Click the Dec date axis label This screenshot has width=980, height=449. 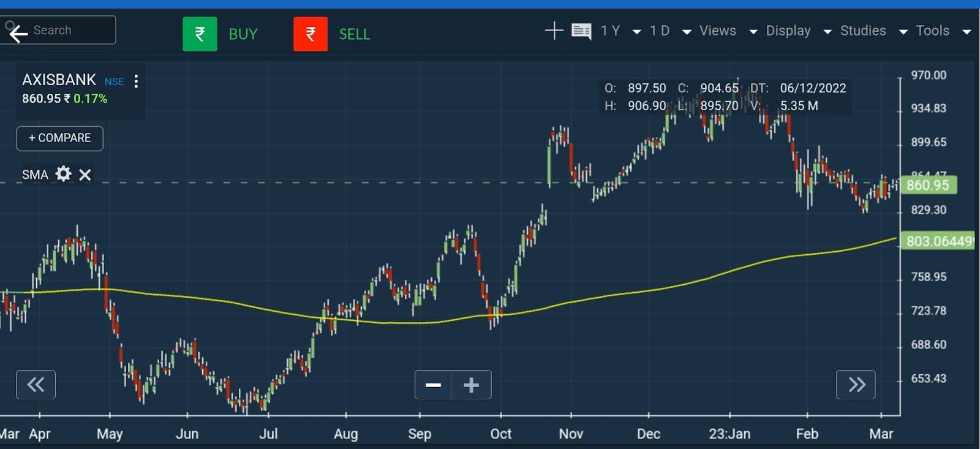click(x=649, y=434)
